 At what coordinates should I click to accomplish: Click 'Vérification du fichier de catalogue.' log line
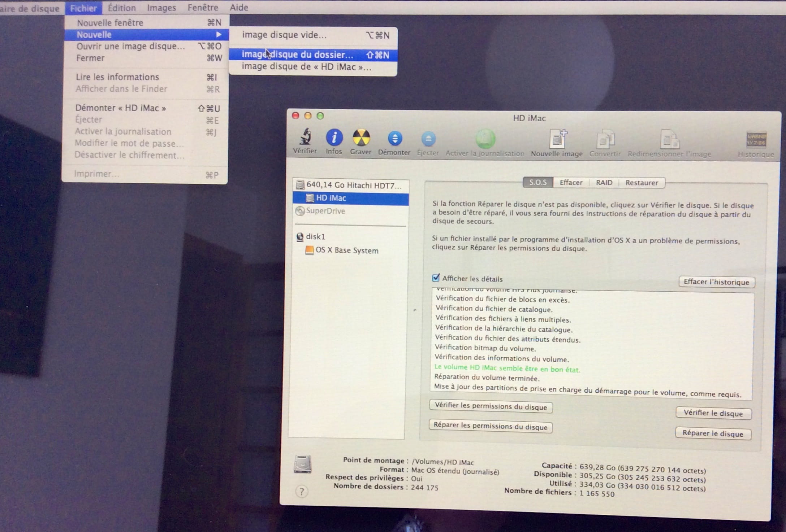pyautogui.click(x=494, y=309)
